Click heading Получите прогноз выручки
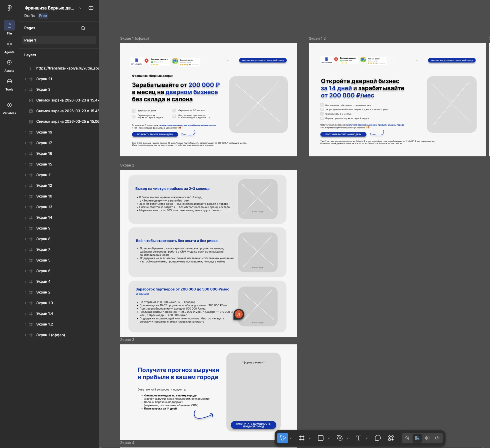 (178, 373)
